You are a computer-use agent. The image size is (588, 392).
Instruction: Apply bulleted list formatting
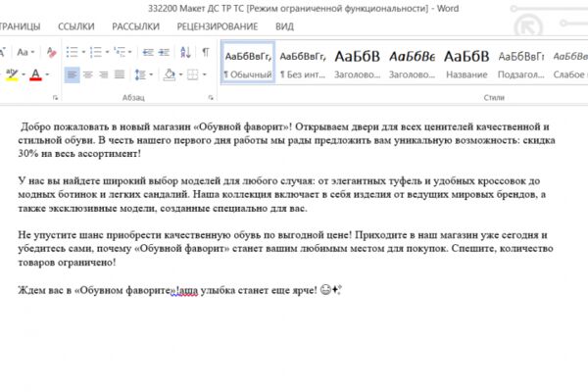tap(72, 52)
